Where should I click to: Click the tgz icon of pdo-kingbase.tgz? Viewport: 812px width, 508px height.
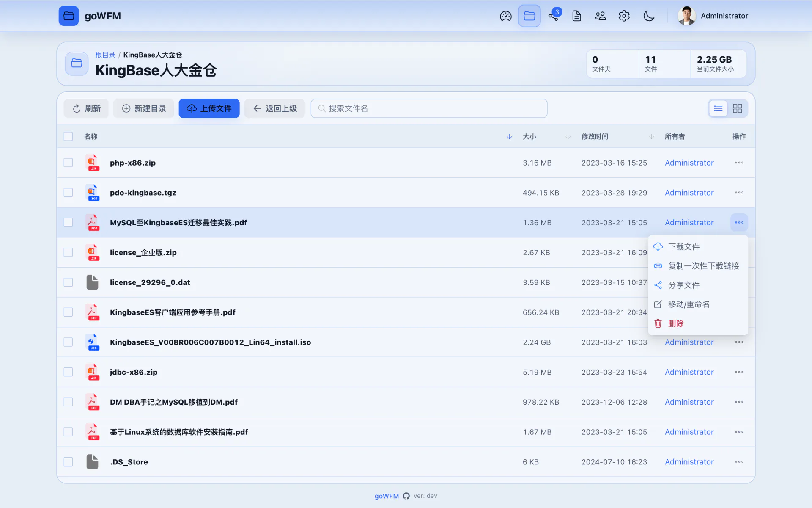92,193
